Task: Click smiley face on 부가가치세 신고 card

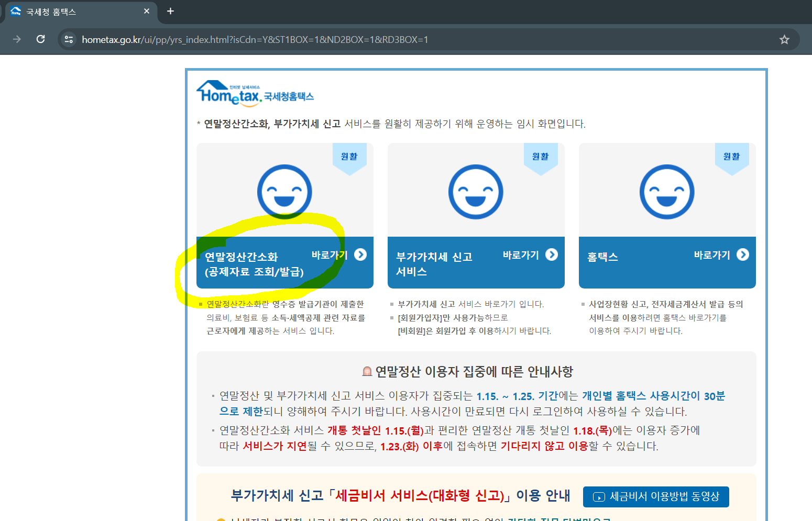Action: [476, 192]
